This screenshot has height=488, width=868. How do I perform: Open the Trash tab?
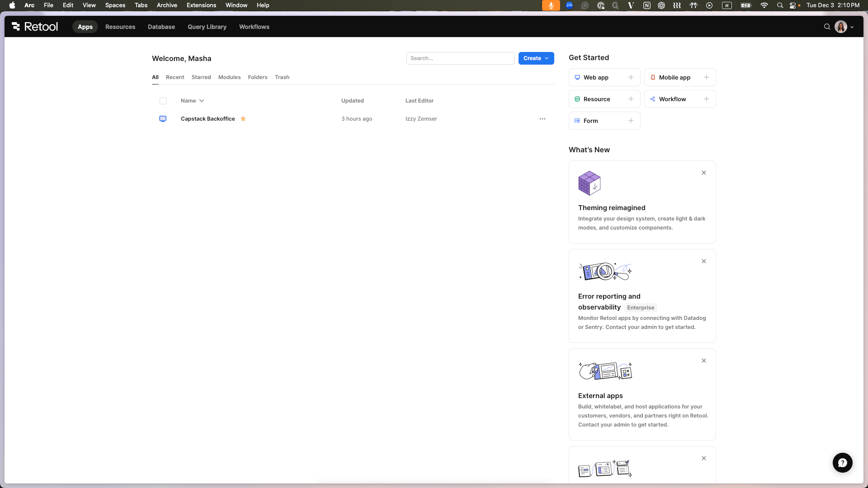pos(282,77)
